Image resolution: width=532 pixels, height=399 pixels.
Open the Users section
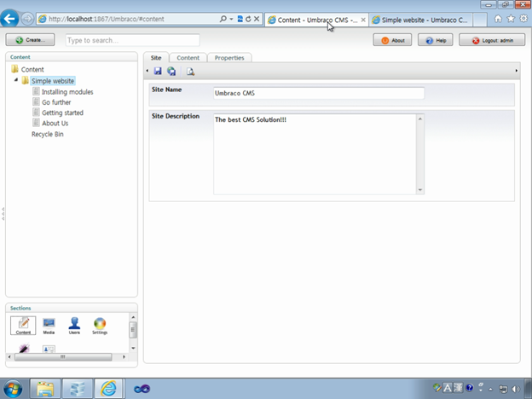click(x=74, y=326)
